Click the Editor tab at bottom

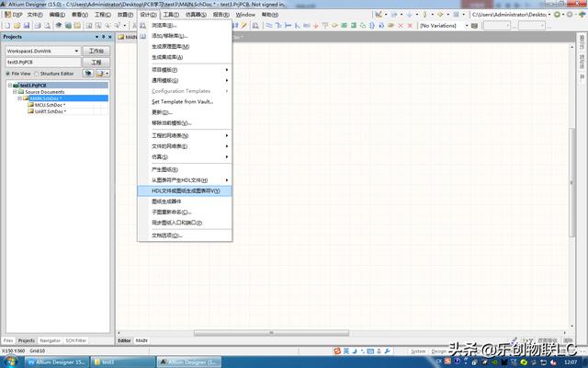tap(125, 340)
